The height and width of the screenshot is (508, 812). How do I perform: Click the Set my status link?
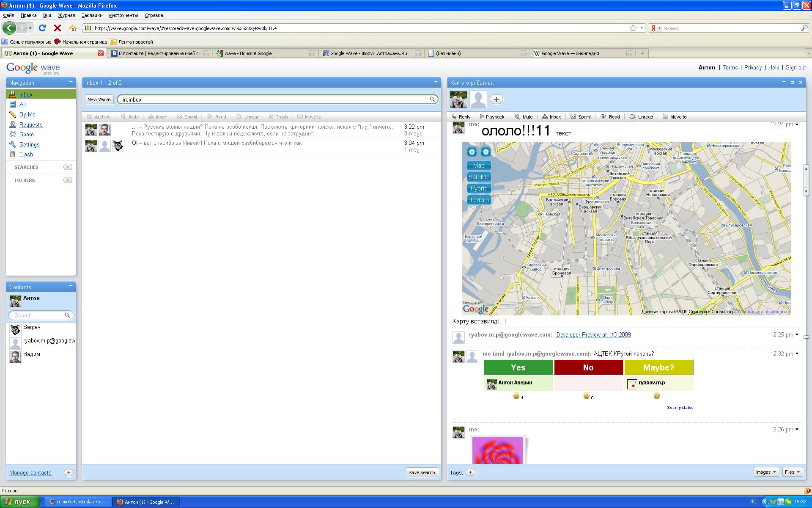(x=680, y=408)
